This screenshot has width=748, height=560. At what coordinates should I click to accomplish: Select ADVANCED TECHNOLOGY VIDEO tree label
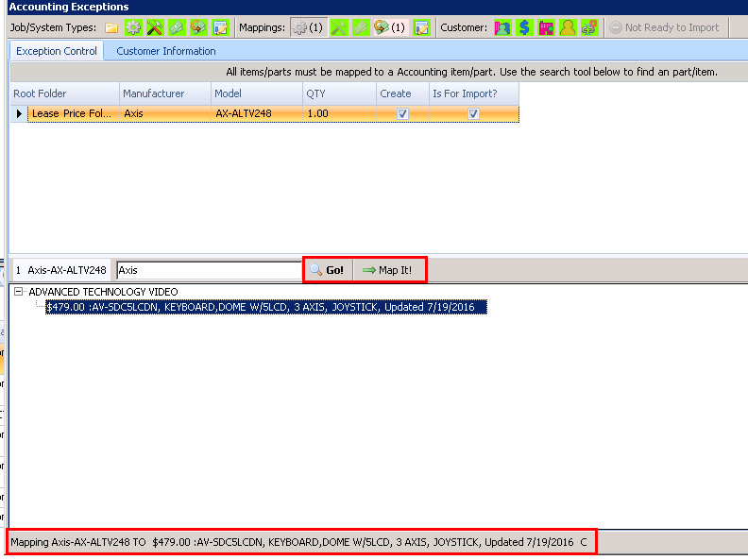coord(103,292)
